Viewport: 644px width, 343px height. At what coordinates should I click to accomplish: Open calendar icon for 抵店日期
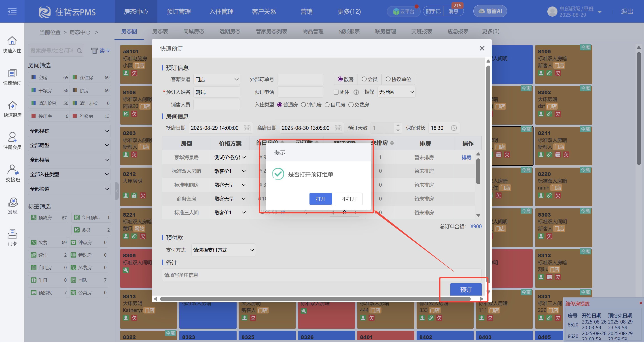click(247, 128)
